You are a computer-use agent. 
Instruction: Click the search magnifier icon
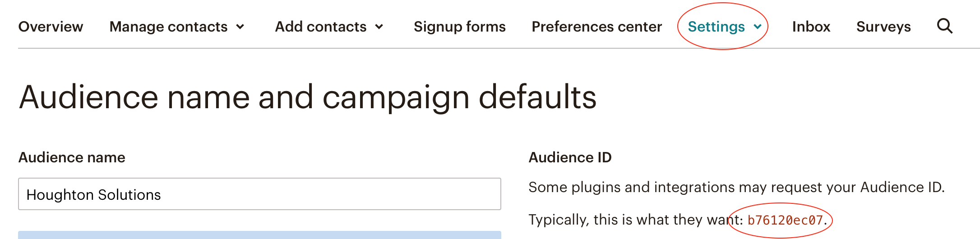(944, 26)
